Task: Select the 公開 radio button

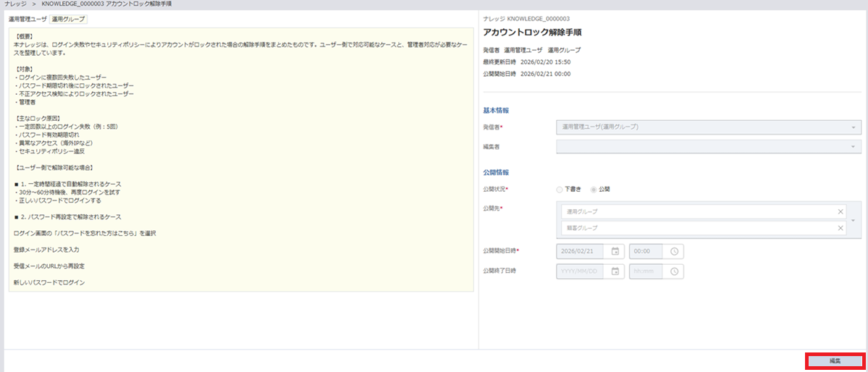Action: pyautogui.click(x=594, y=190)
